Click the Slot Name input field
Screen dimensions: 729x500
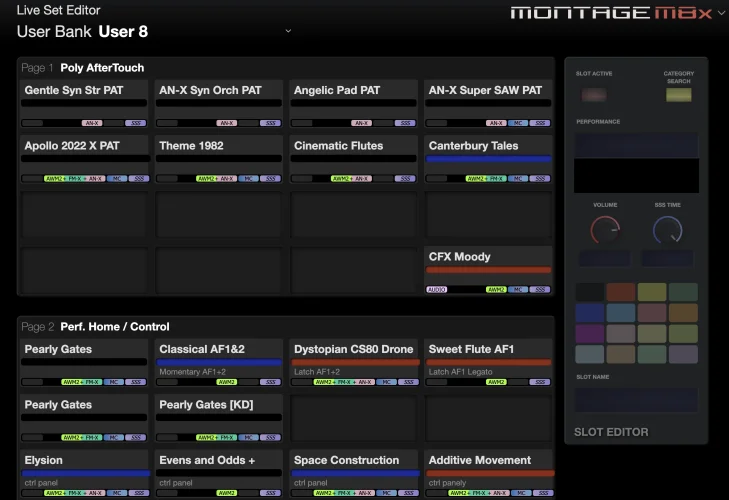[635, 400]
